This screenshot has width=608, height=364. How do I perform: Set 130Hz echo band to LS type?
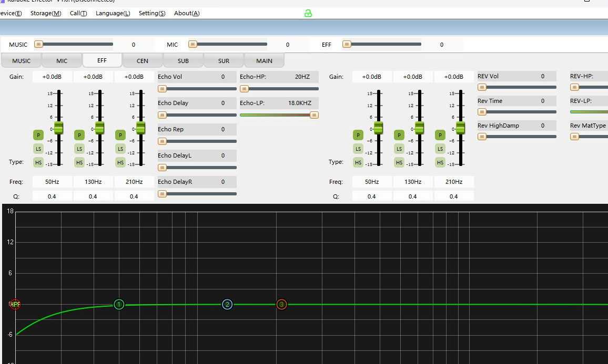tap(79, 149)
